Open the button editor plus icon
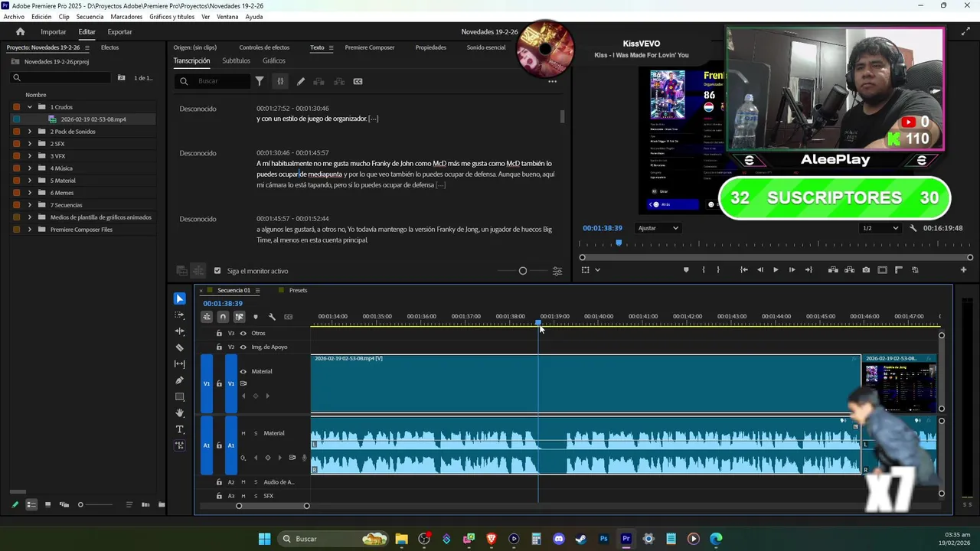This screenshot has width=980, height=551. (x=963, y=269)
